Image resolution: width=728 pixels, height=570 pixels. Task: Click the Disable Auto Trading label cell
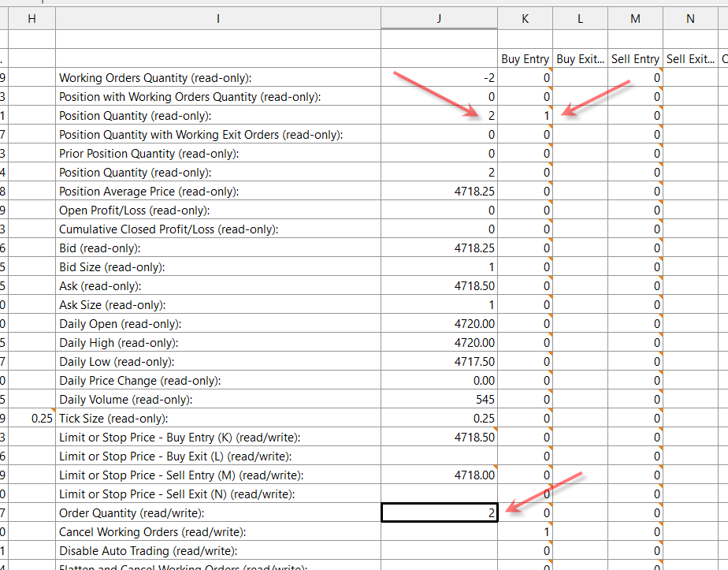[x=218, y=551]
